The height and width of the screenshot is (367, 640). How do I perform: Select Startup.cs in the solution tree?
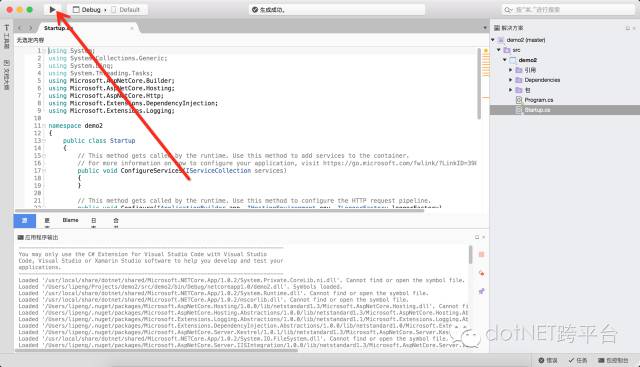[x=565, y=110]
